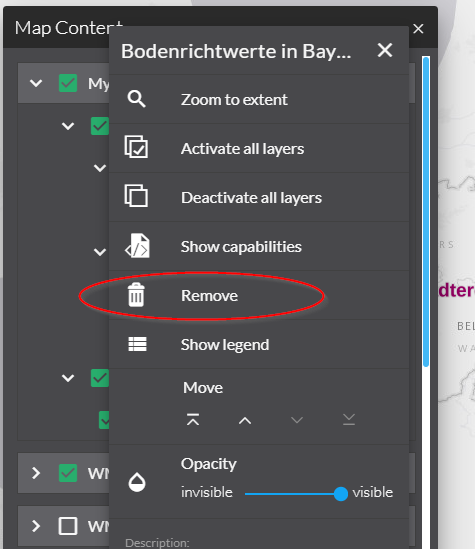Click the opacity slider handle
Screen dimensions: 475x549
point(341,494)
